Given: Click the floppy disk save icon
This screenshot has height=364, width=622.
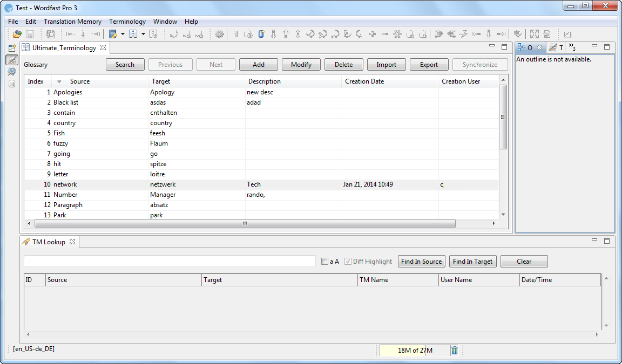Looking at the screenshot, I should point(30,34).
